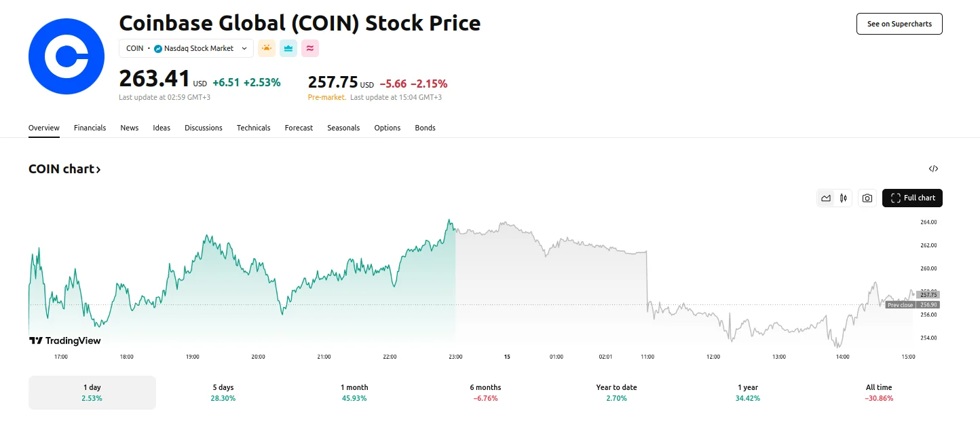Click the See on Supercharts button
This screenshot has width=980, height=426.
click(899, 24)
